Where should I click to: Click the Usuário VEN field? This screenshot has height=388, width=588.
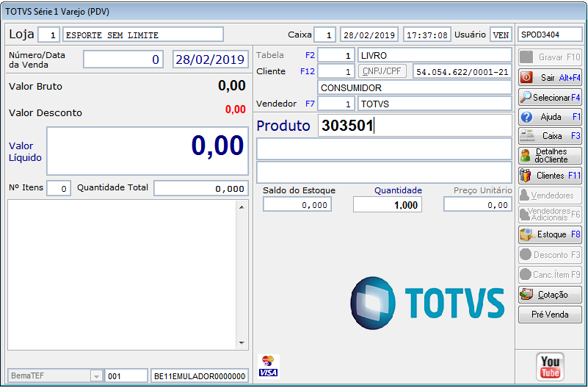501,35
